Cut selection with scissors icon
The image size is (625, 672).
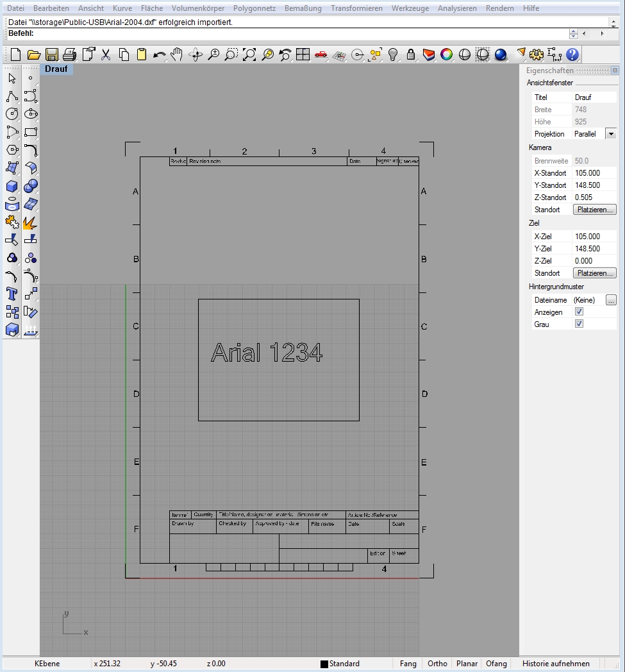point(105,55)
